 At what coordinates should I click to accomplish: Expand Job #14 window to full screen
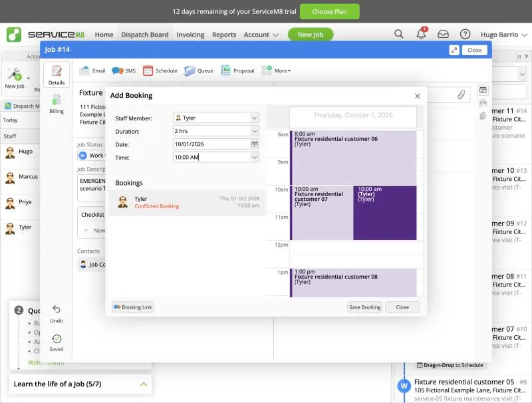pos(454,50)
